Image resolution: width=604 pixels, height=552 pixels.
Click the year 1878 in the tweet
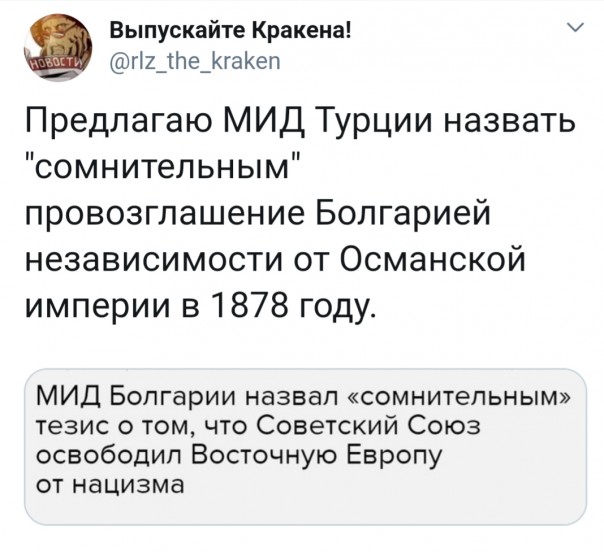pyautogui.click(x=240, y=308)
